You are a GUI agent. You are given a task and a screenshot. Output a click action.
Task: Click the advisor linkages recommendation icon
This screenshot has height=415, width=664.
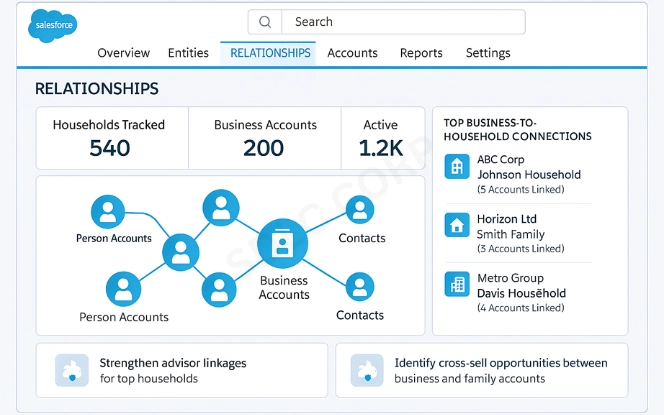70,371
